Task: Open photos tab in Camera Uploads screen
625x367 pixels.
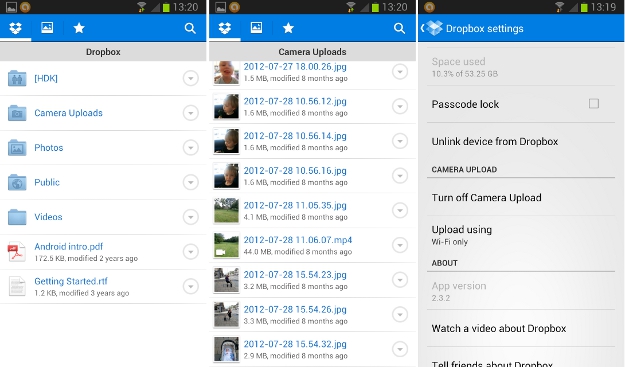Action: pos(256,27)
